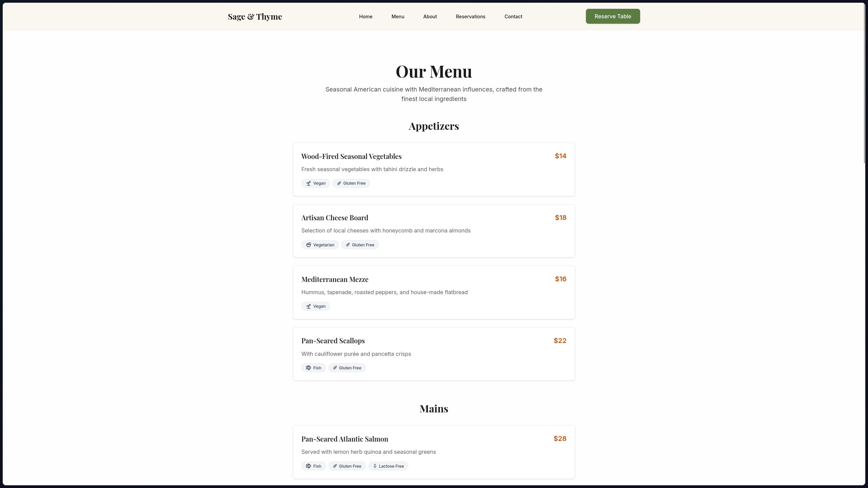The height and width of the screenshot is (488, 868).
Task: Select the Artisan Cheese Board card title
Action: (x=334, y=218)
